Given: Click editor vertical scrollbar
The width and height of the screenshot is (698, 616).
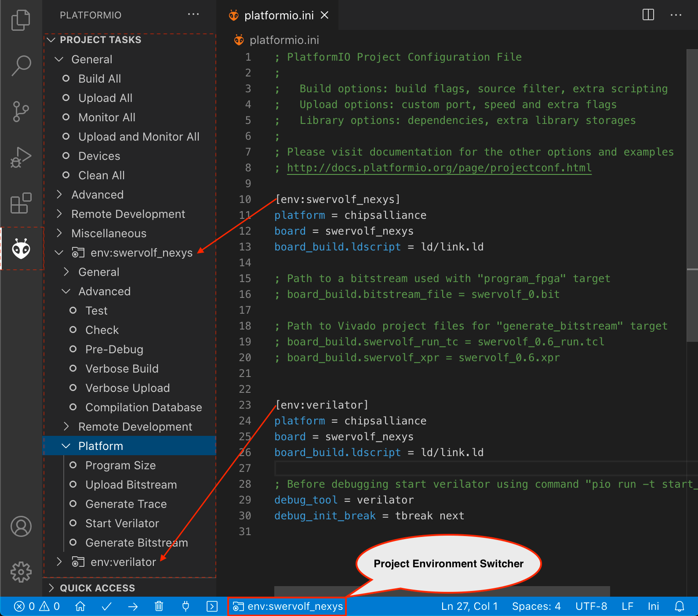Looking at the screenshot, I should pyautogui.click(x=692, y=196).
